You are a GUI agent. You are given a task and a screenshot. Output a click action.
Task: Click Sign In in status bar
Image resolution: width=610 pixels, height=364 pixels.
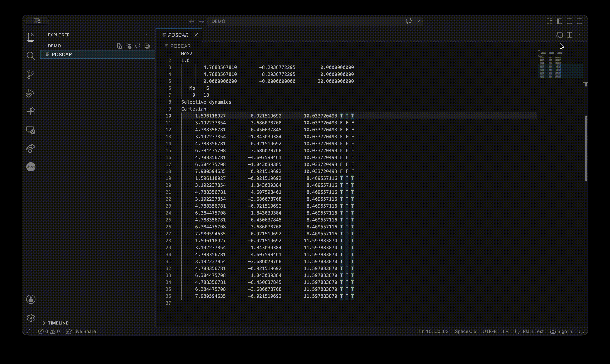click(561, 331)
